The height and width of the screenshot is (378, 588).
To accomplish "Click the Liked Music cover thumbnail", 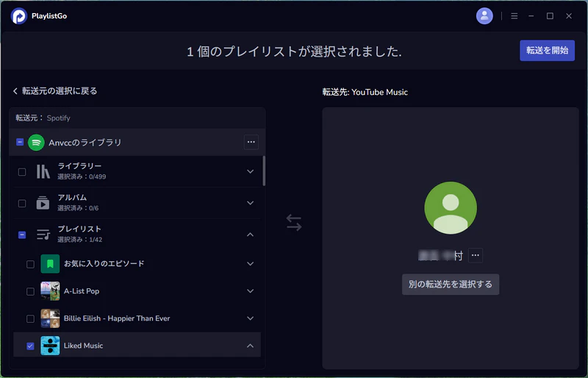I will point(50,346).
